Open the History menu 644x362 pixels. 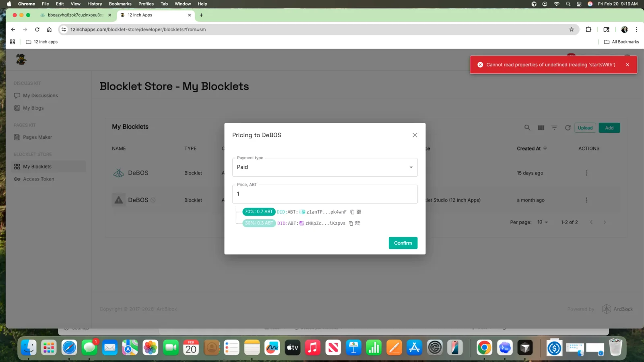point(95,4)
